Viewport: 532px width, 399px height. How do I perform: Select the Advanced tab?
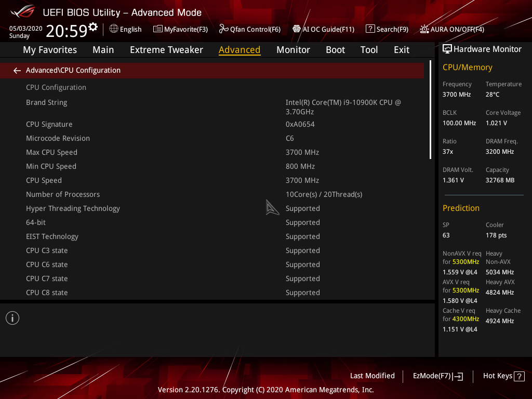tap(240, 50)
